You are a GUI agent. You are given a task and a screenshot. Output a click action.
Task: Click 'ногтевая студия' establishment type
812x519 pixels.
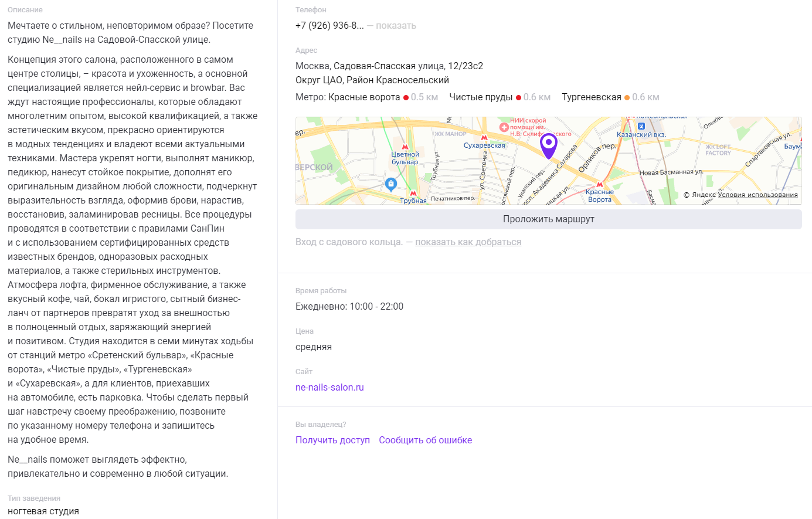pyautogui.click(x=43, y=511)
